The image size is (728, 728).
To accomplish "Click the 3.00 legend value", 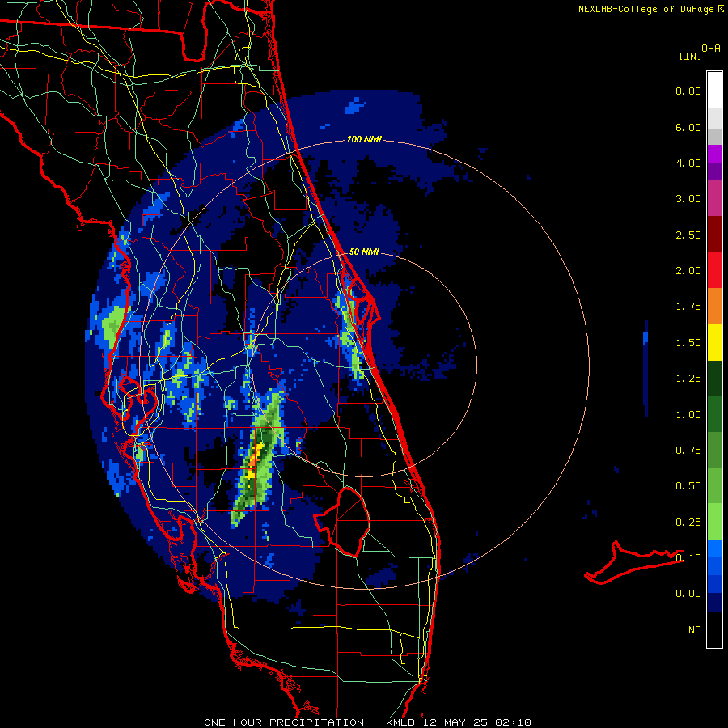I will (x=688, y=199).
